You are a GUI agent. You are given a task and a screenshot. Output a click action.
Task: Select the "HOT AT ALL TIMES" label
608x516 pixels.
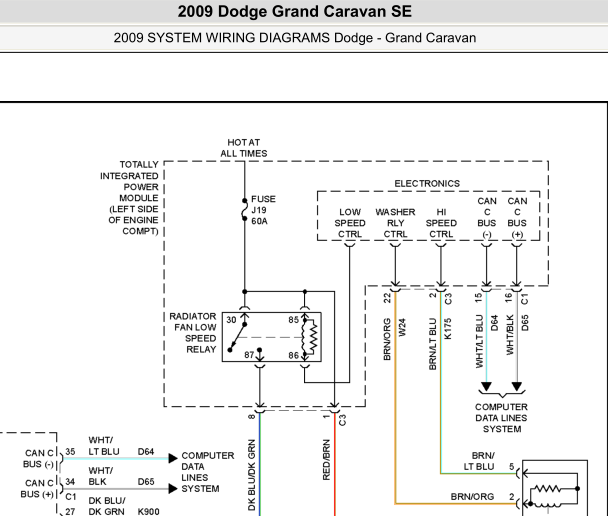pyautogui.click(x=244, y=148)
